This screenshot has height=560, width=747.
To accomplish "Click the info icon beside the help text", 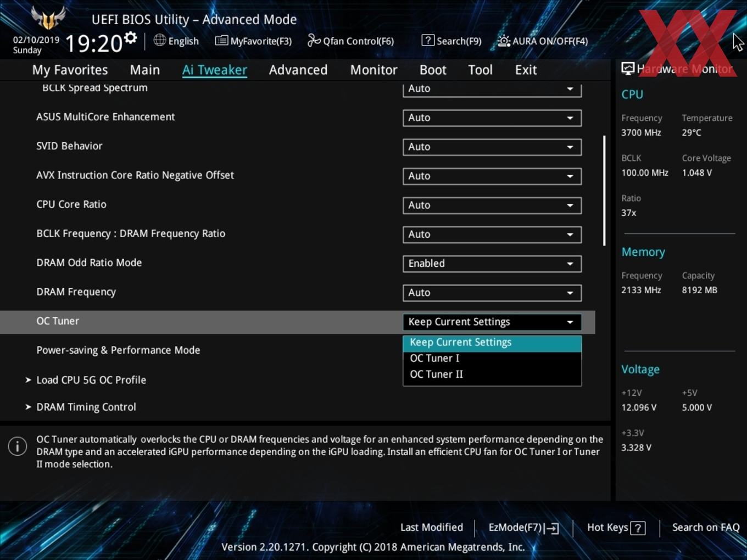I will (18, 446).
